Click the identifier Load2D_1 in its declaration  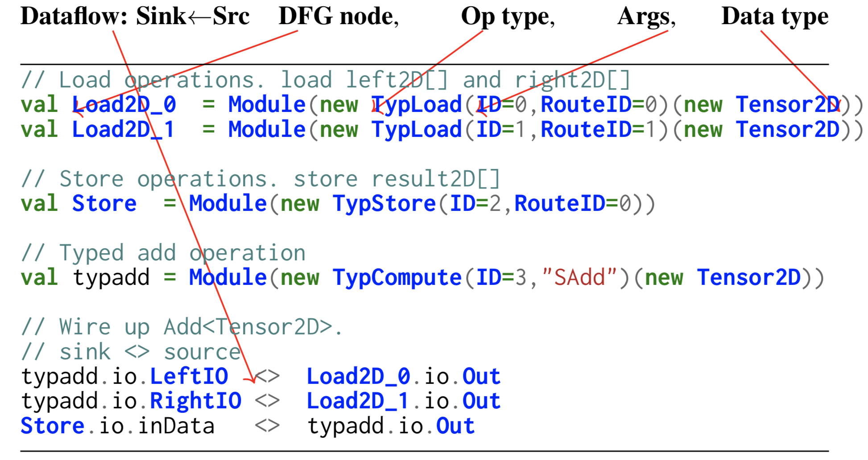point(123,130)
